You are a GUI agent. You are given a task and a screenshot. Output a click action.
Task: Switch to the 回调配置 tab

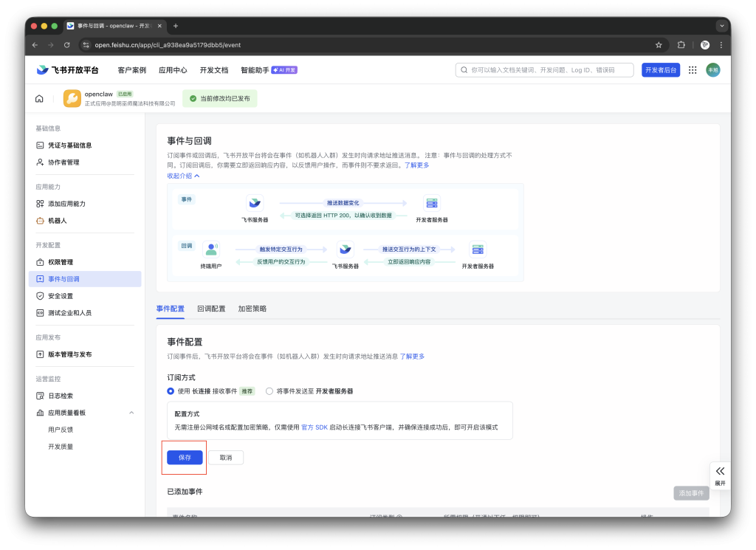coord(210,308)
